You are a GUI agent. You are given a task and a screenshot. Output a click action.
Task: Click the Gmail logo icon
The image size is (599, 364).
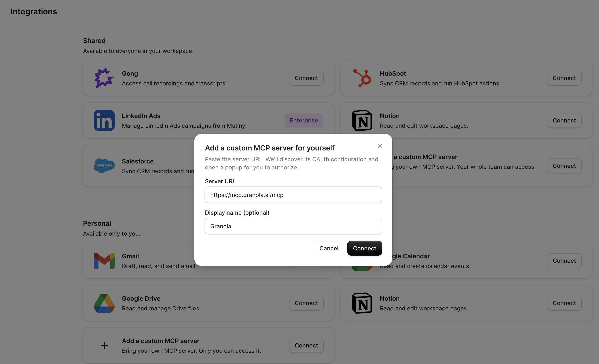click(x=104, y=261)
